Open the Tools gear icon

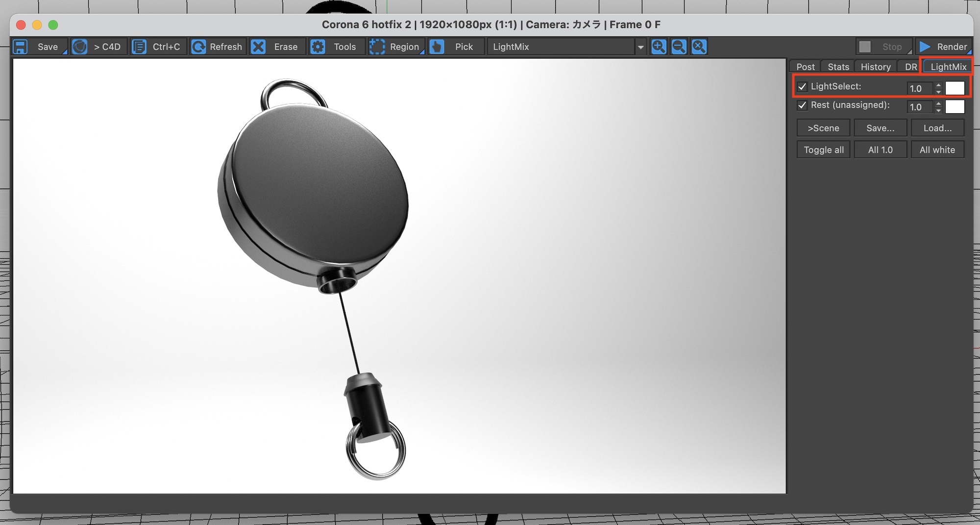[318, 47]
